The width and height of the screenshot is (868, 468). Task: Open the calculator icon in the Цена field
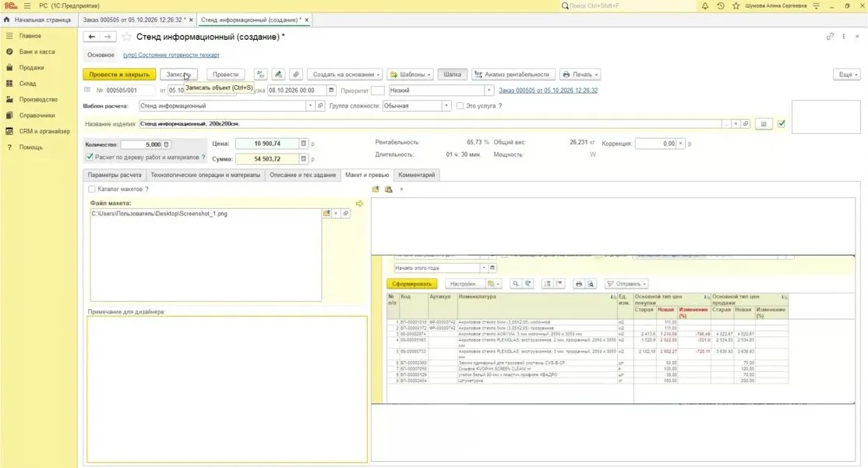coord(303,144)
